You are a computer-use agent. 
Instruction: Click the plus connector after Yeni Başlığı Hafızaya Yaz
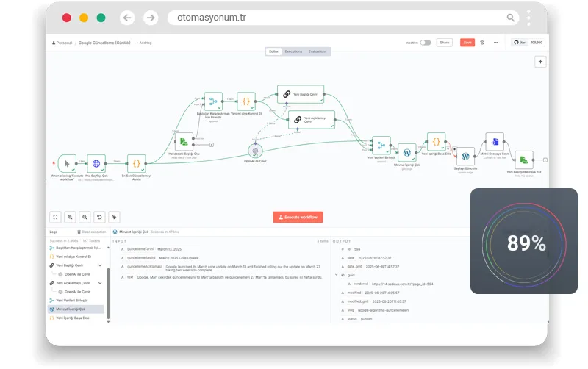pos(545,160)
